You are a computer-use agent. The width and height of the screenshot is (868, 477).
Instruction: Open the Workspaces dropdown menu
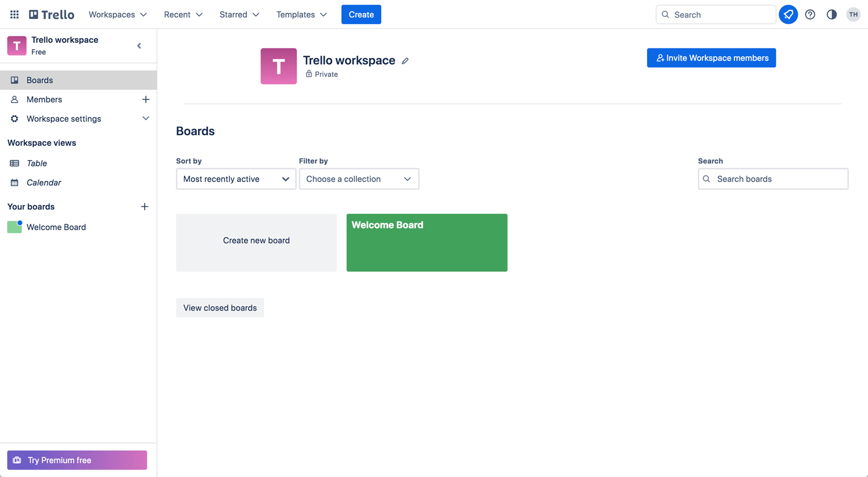(x=117, y=14)
